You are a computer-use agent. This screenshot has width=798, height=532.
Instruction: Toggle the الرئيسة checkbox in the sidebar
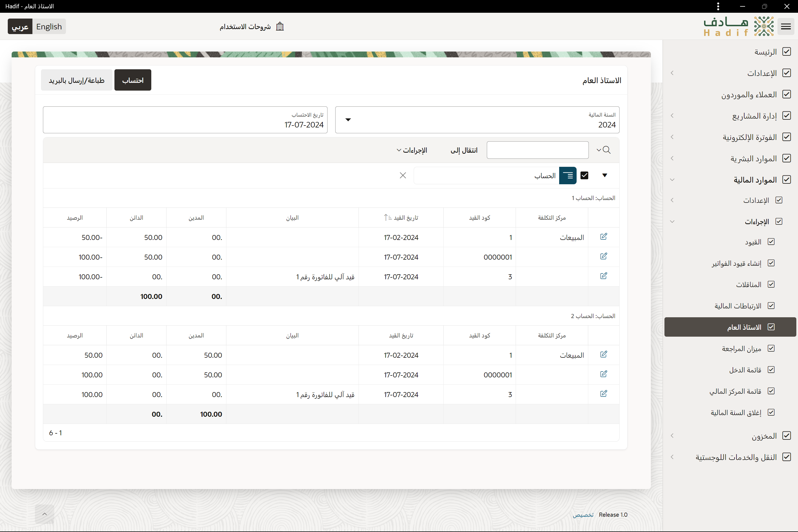coord(786,52)
